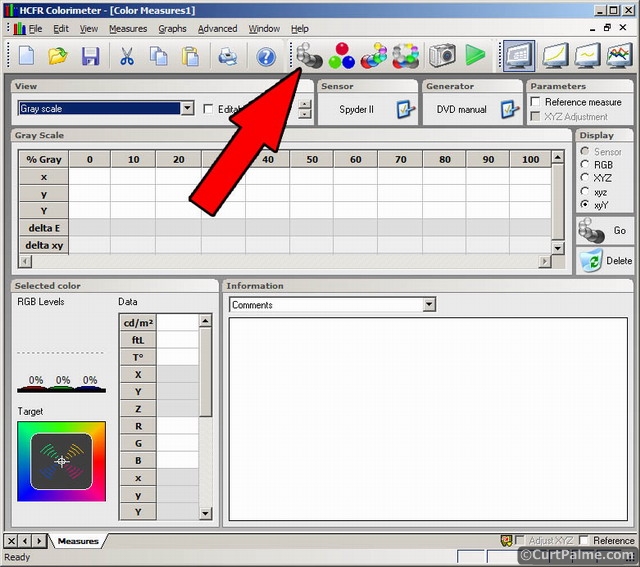Click the RGB primary colors measure icon
Image resolution: width=640 pixels, height=567 pixels.
tap(342, 55)
